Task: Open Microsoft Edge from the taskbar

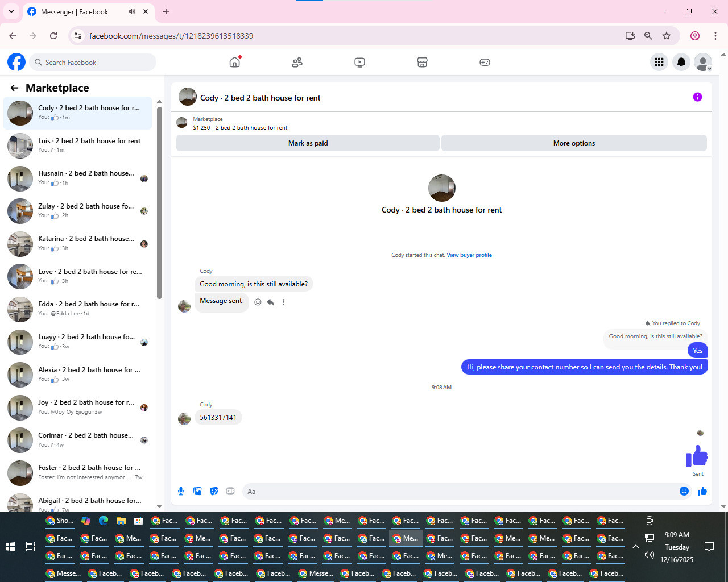Action: click(x=103, y=521)
